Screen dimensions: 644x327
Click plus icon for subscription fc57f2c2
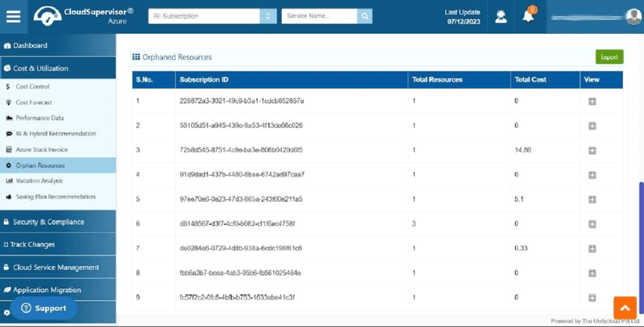pos(592,298)
